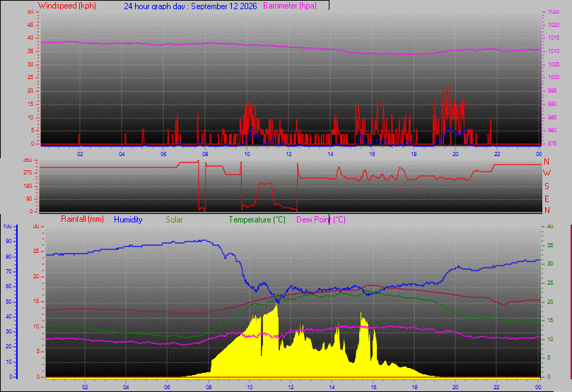Image resolution: width=572 pixels, height=392 pixels.
Task: Click the 990 barometer axis value
Action: (x=552, y=105)
